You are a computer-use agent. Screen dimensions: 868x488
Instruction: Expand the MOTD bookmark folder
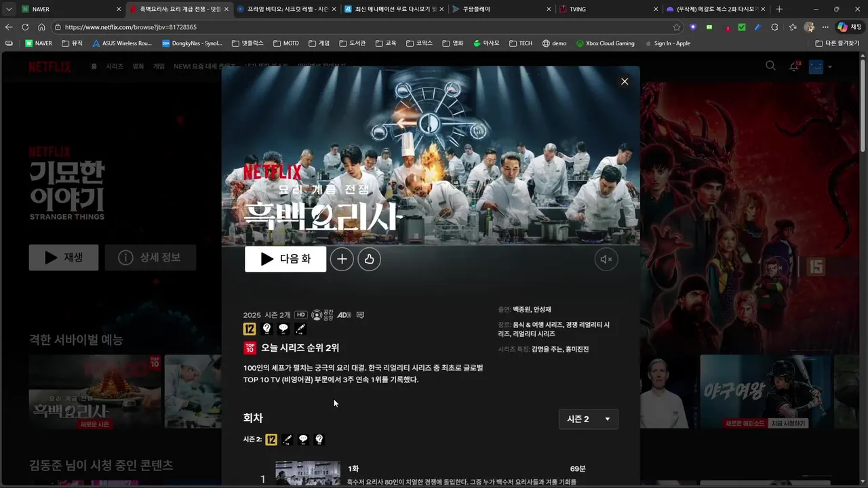coord(286,43)
